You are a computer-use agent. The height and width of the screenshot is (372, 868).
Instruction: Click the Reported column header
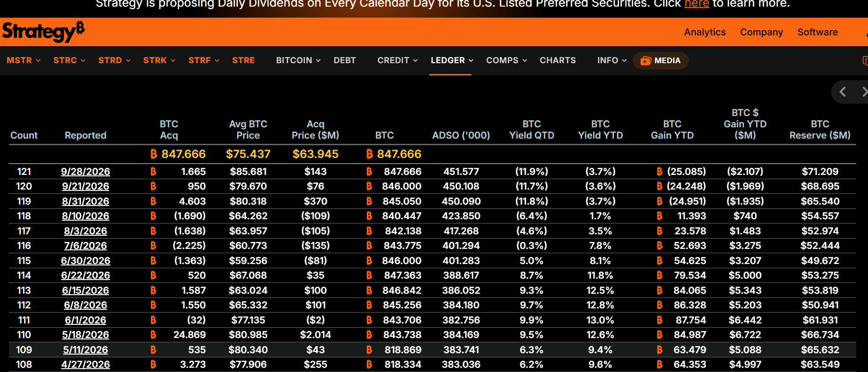(x=85, y=135)
